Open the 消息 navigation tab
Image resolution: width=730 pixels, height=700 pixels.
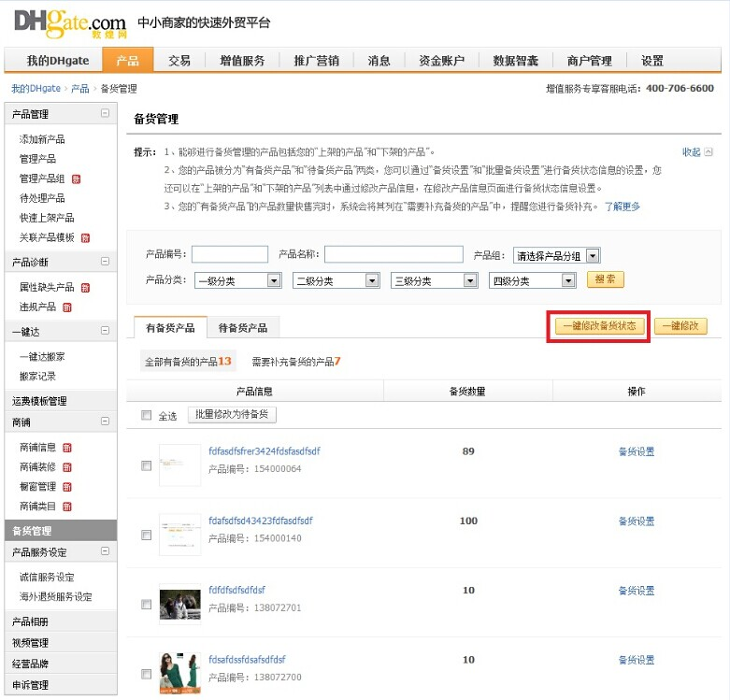coord(379,61)
